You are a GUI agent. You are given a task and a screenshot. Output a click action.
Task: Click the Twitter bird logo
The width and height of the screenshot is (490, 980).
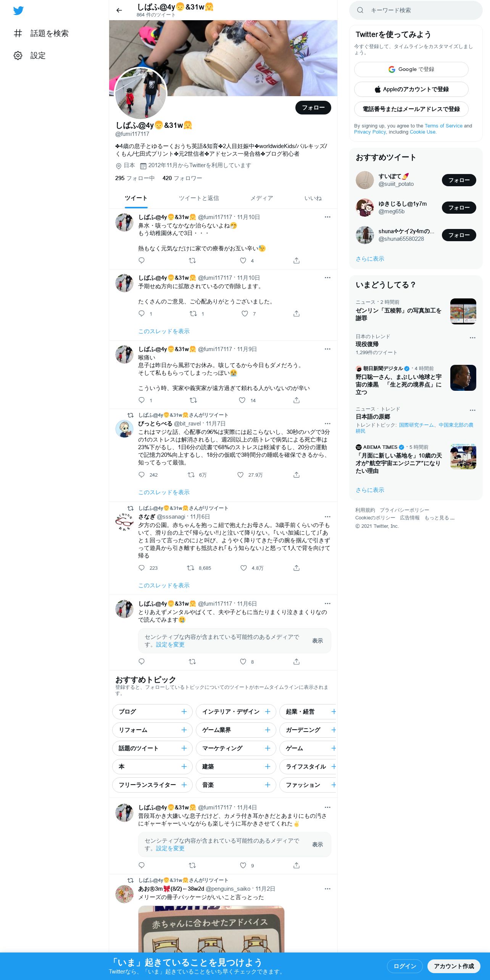click(x=18, y=11)
